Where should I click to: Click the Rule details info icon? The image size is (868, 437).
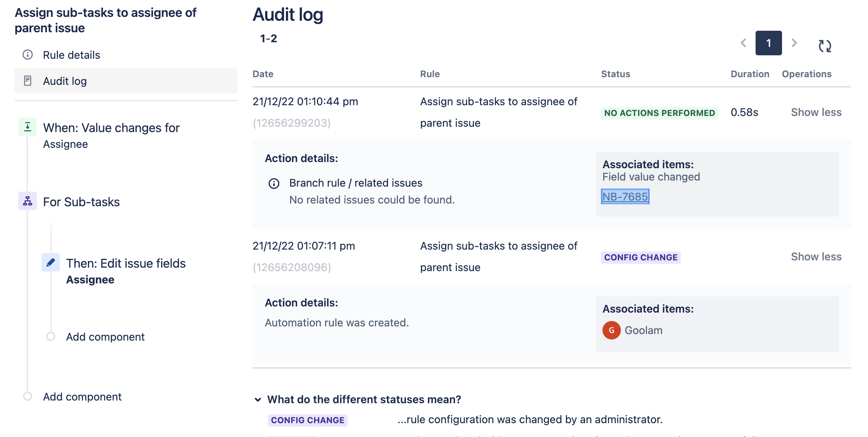[28, 55]
